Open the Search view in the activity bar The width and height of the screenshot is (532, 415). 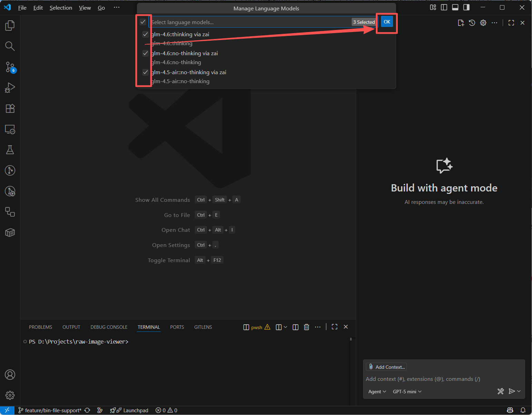[10, 46]
